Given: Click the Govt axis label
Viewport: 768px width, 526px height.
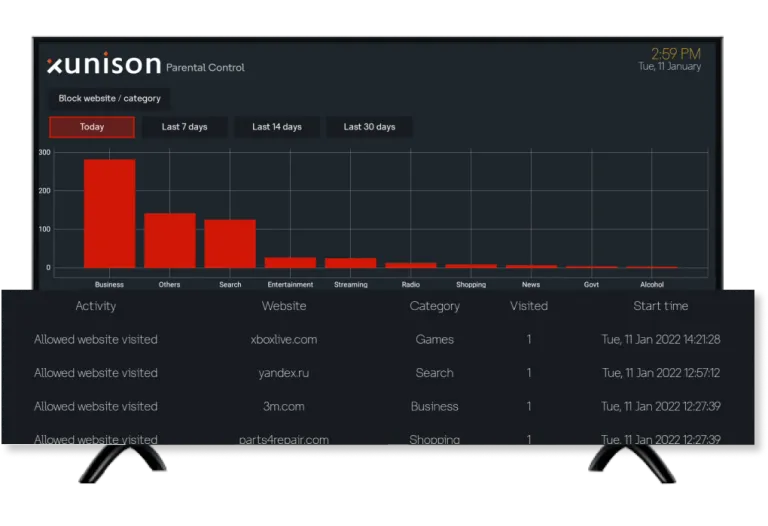Looking at the screenshot, I should [x=591, y=285].
